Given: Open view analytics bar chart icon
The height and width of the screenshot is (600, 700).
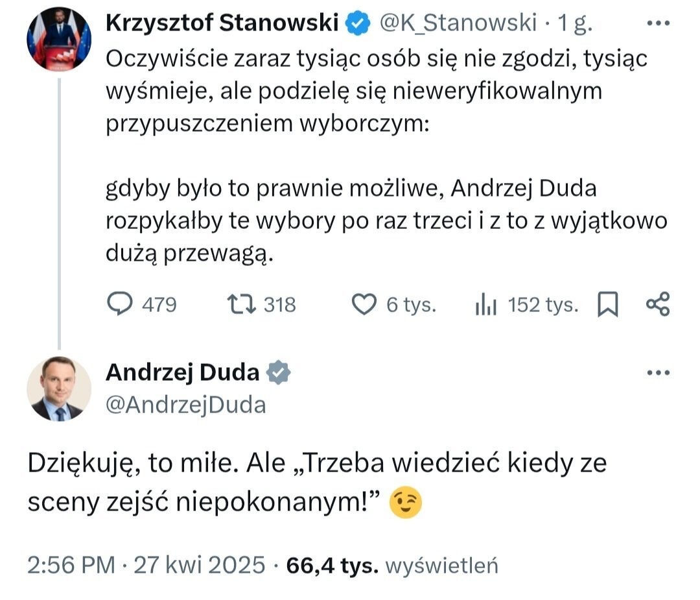Looking at the screenshot, I should (x=485, y=304).
